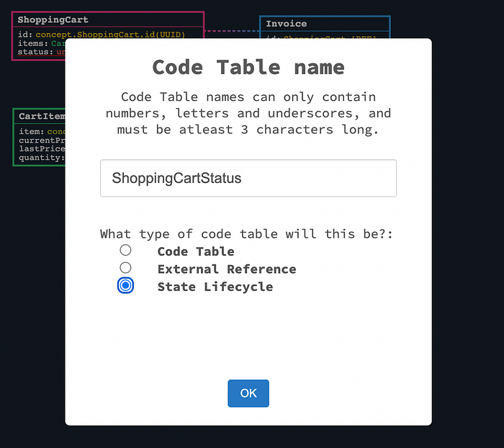Click the CartItem item attribute row

pyautogui.click(x=42, y=132)
